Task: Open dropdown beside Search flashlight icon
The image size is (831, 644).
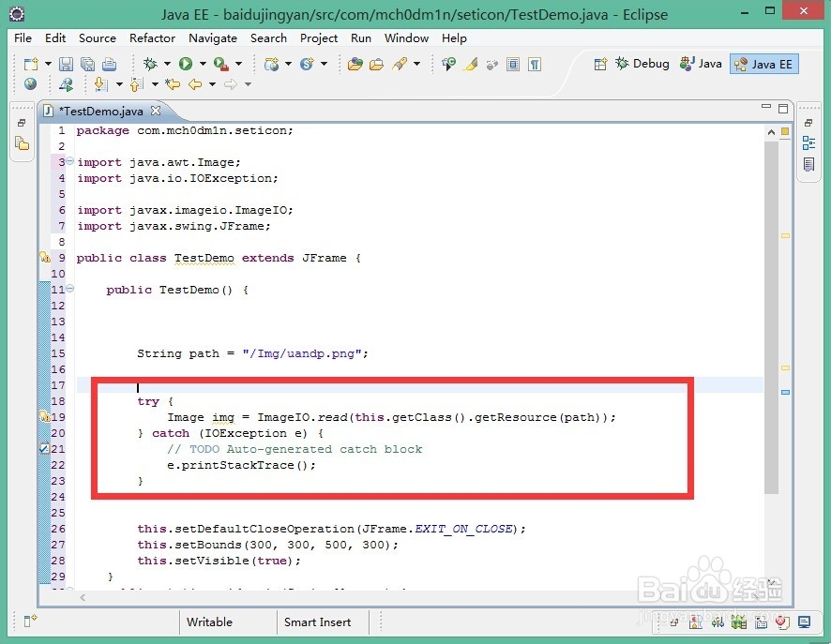Action: (x=417, y=64)
